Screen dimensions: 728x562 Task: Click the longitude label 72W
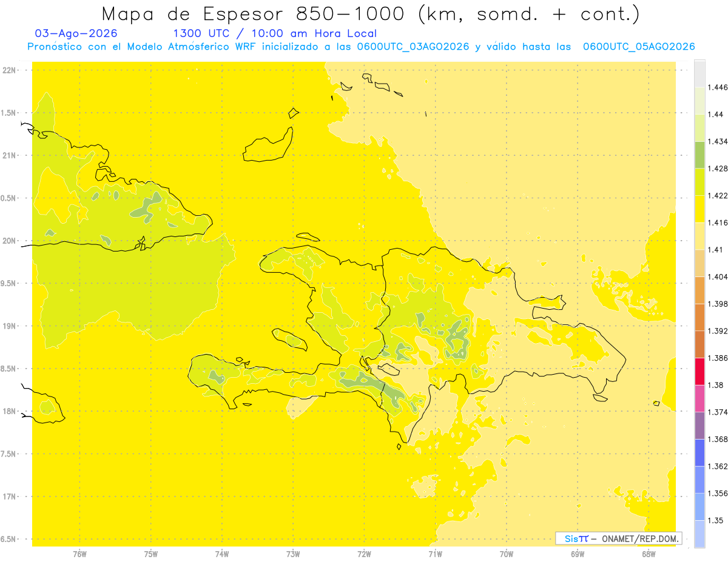(x=364, y=554)
